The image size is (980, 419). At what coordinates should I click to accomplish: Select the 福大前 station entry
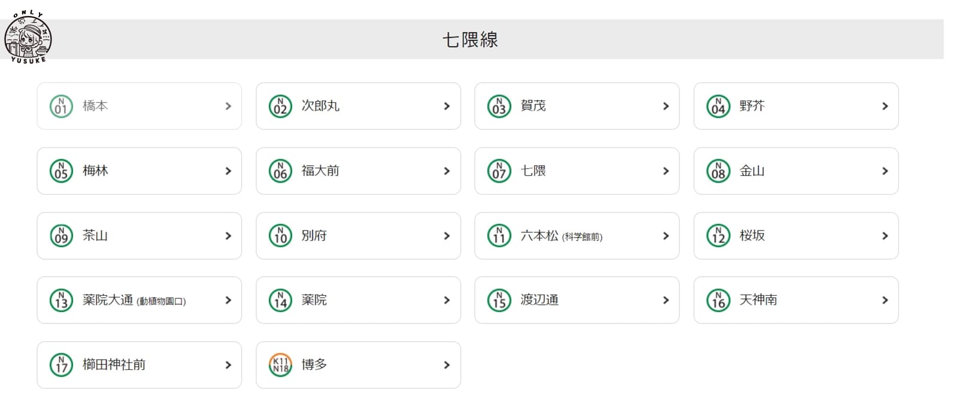(x=320, y=171)
